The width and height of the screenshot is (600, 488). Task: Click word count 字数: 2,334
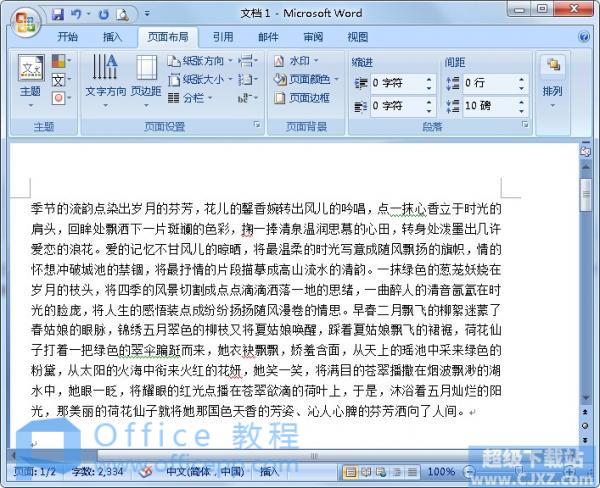97,472
